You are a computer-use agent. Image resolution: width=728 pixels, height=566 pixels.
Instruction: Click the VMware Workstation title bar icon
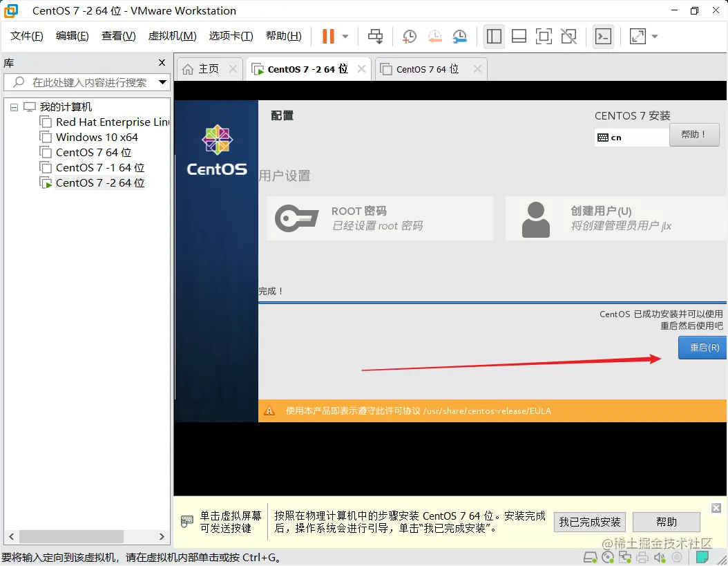[x=11, y=10]
